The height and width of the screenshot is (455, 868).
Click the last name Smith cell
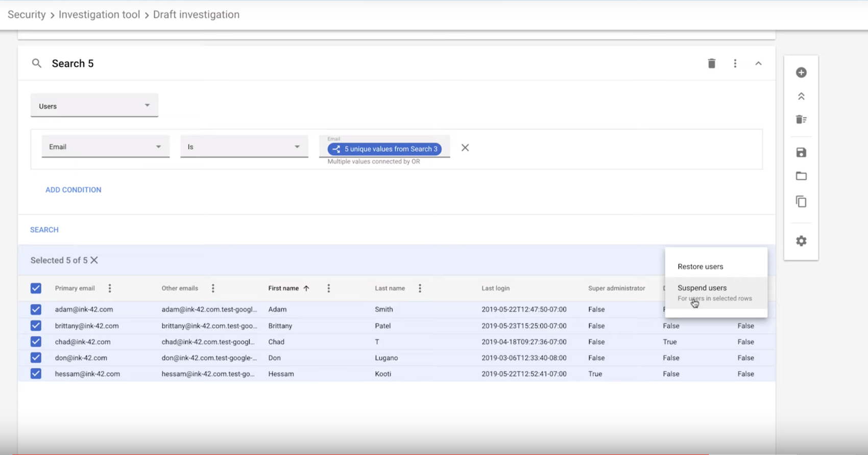click(384, 309)
